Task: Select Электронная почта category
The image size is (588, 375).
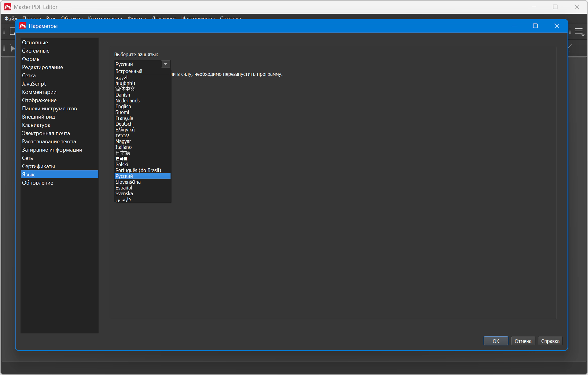Action: [60, 133]
